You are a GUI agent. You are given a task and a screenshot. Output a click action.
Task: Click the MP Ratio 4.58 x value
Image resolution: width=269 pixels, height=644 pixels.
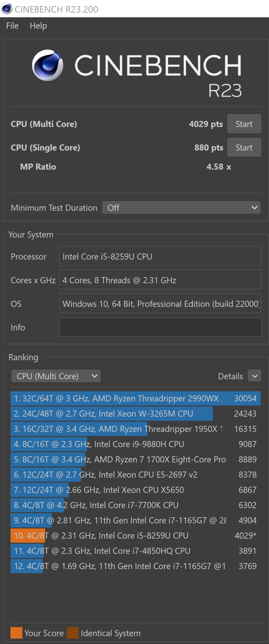(219, 167)
